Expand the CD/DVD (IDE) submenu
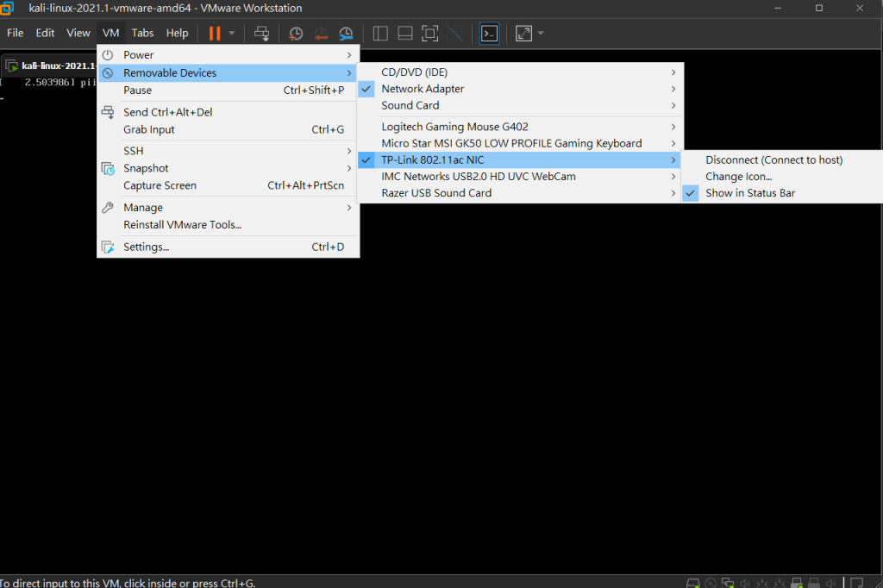Image resolution: width=883 pixels, height=588 pixels. [x=520, y=72]
